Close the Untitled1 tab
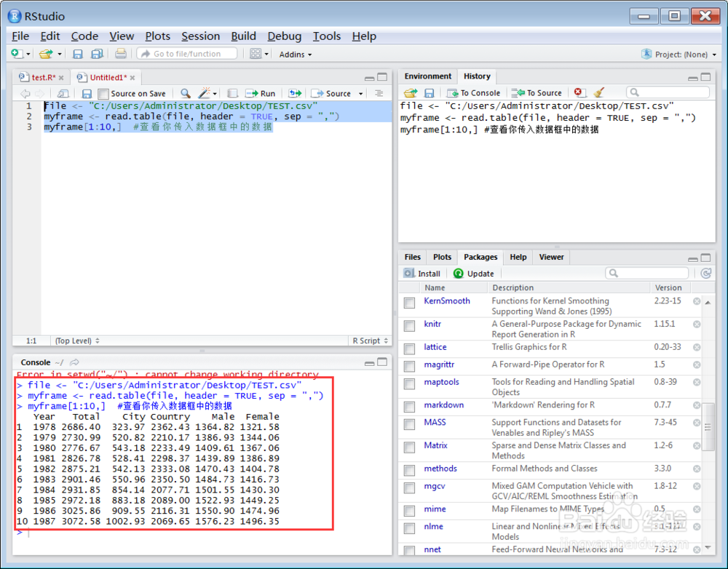 pos(132,78)
